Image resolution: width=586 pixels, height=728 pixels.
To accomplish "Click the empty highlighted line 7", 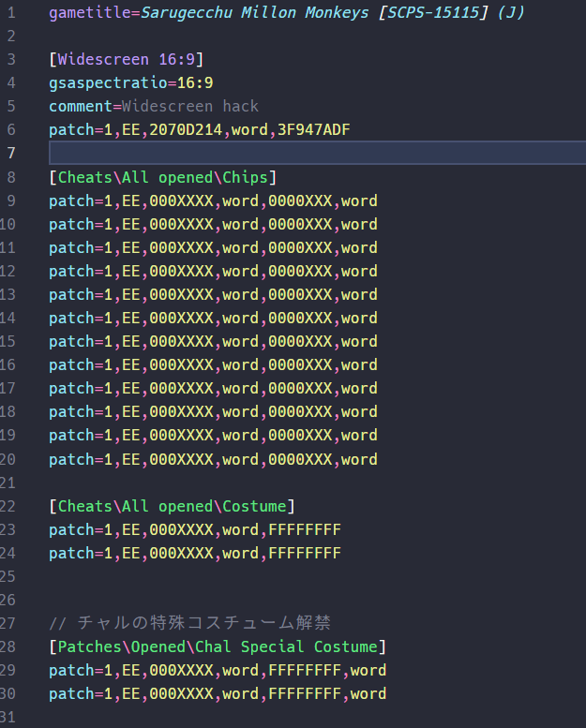I will (317, 154).
